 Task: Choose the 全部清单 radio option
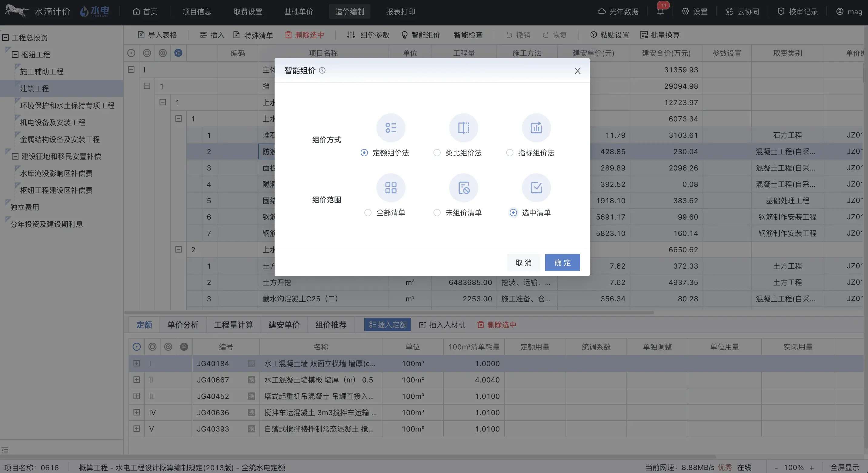pos(368,213)
